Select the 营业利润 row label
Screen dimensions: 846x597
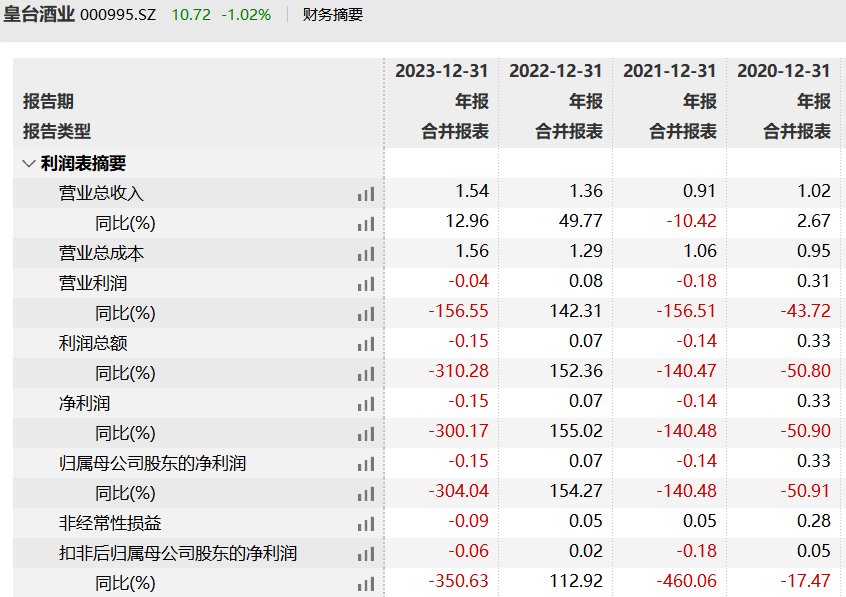[x=93, y=283]
